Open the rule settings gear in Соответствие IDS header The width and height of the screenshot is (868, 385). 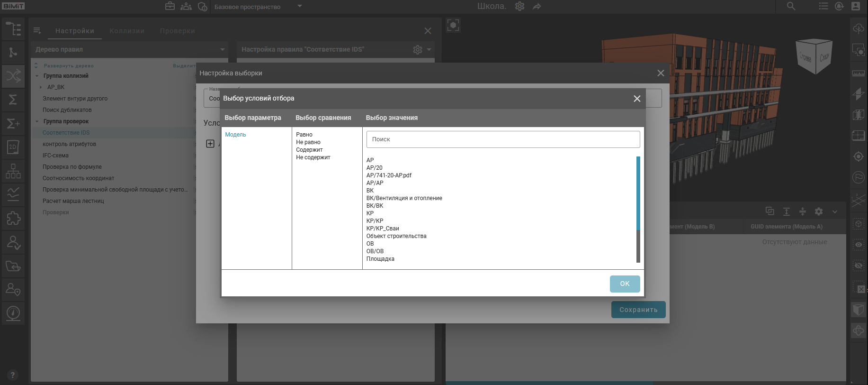(418, 50)
